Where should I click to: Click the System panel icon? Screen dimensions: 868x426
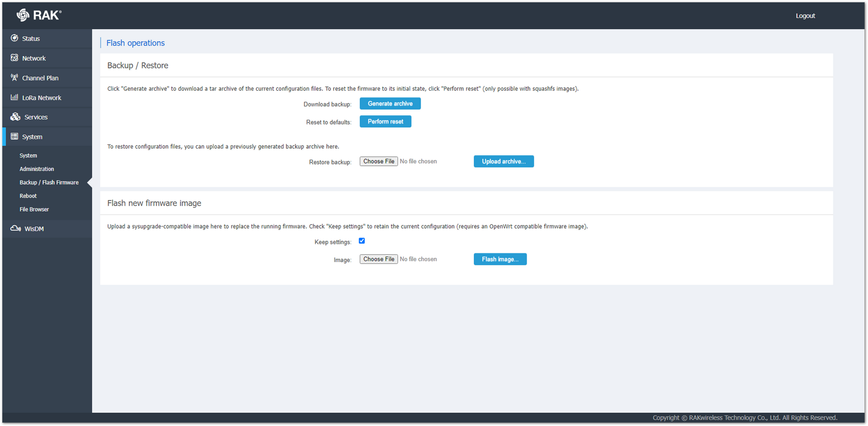[x=14, y=136]
